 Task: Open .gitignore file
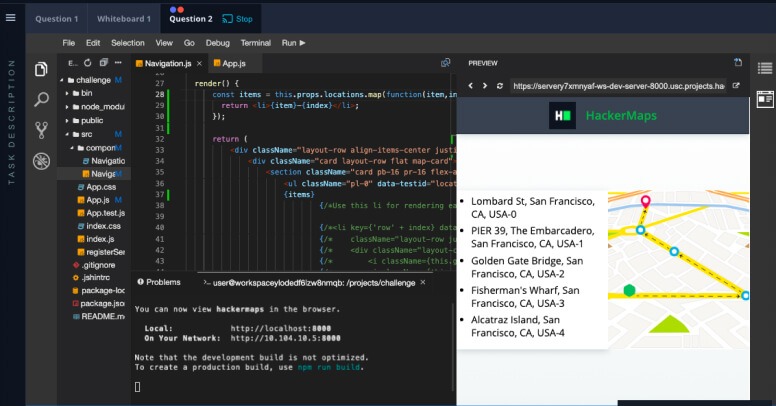click(98, 265)
